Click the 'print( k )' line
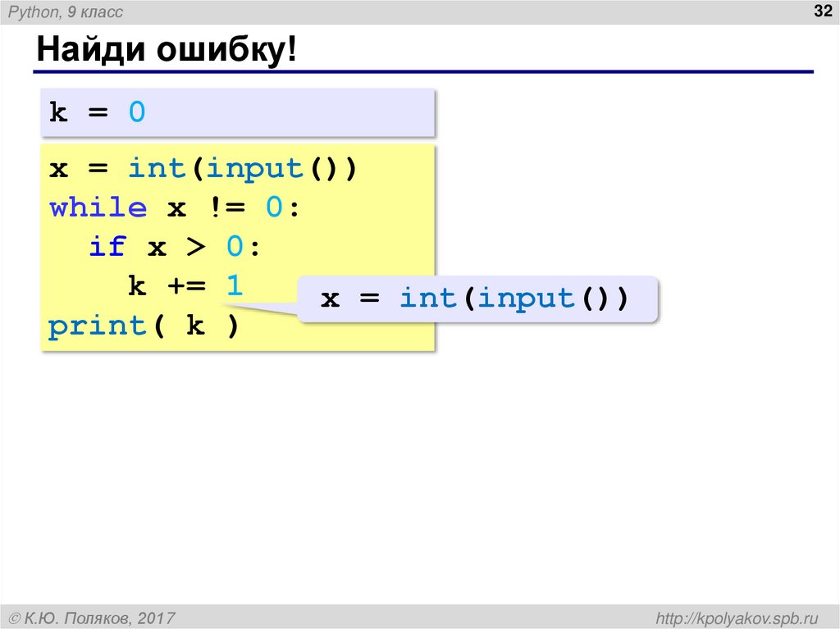 pyautogui.click(x=139, y=325)
